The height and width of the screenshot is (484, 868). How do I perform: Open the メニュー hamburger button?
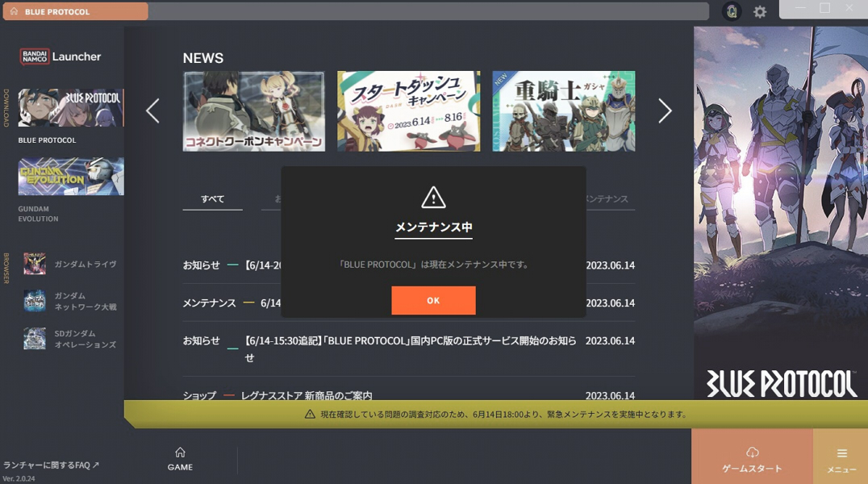tap(841, 457)
